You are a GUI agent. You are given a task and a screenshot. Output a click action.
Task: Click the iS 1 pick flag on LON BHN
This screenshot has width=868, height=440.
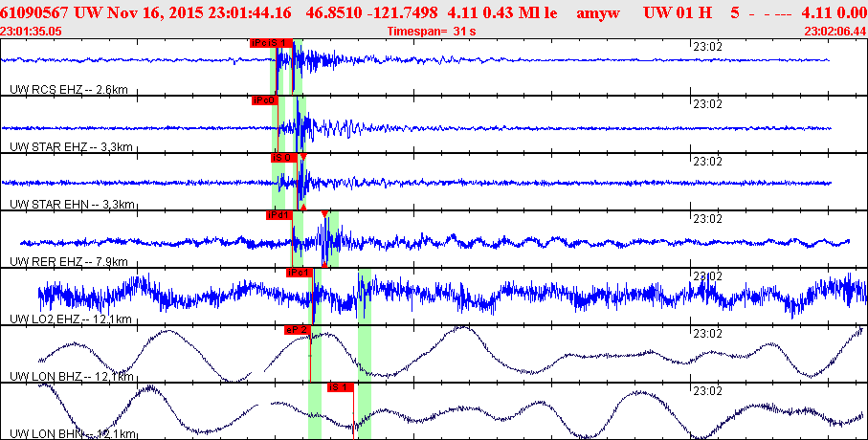(341, 387)
